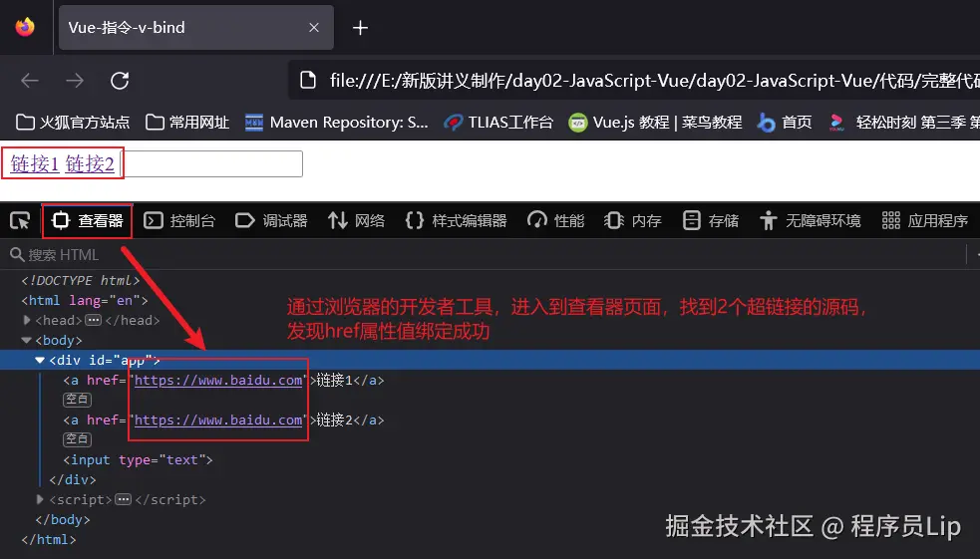Screen dimensions: 980x559
Task: Switch to 应用程序 application tab
Action: point(925,220)
